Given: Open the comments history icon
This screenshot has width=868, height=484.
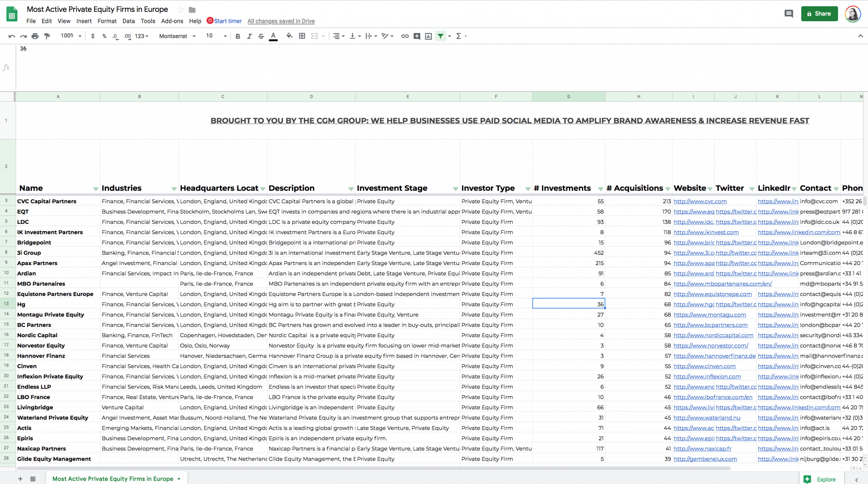Looking at the screenshot, I should (x=788, y=14).
